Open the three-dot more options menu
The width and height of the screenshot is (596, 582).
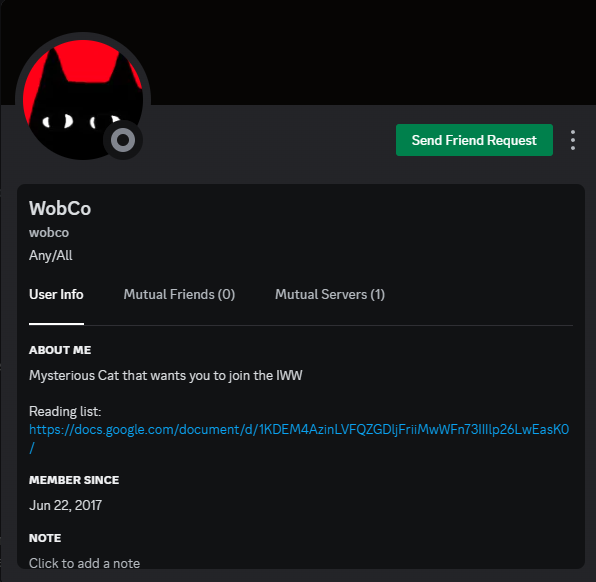click(572, 140)
